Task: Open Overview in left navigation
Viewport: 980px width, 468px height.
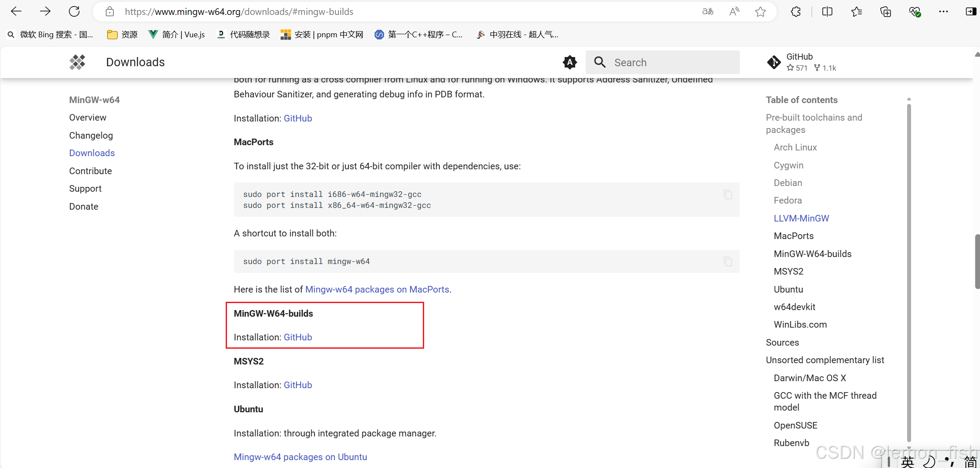Action: [x=88, y=118]
